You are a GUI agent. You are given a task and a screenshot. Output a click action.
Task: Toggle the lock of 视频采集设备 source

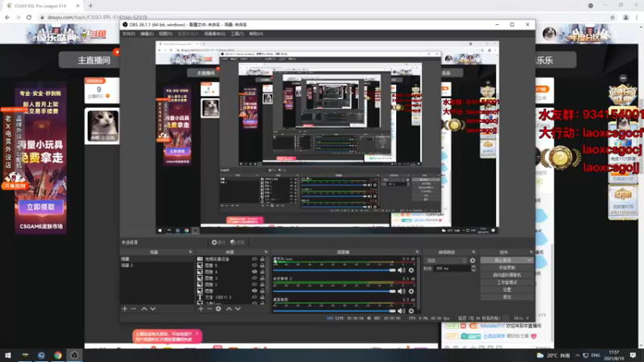[262, 259]
